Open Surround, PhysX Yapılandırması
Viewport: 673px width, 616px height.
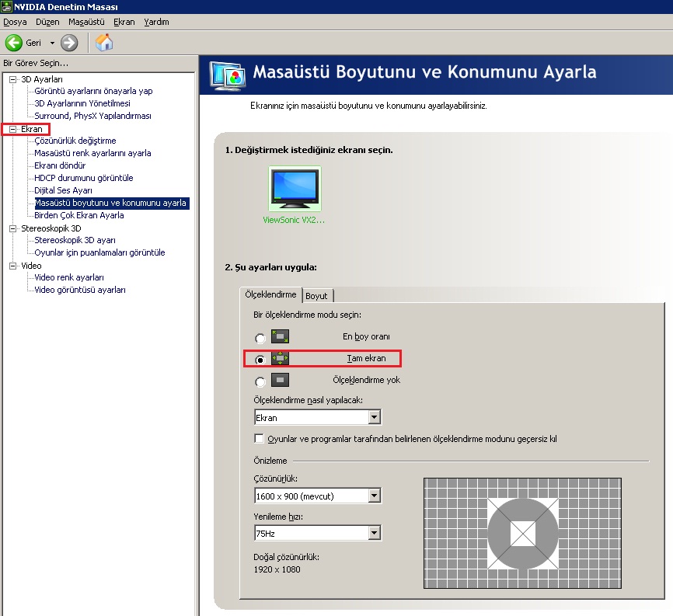coord(92,116)
